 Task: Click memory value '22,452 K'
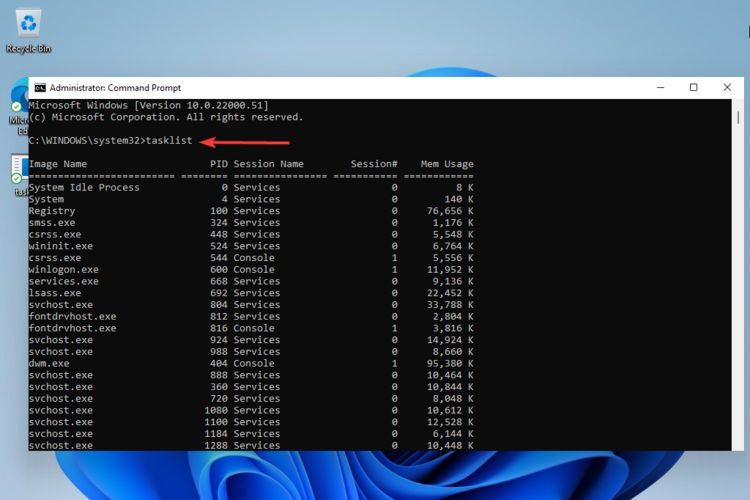click(450, 293)
